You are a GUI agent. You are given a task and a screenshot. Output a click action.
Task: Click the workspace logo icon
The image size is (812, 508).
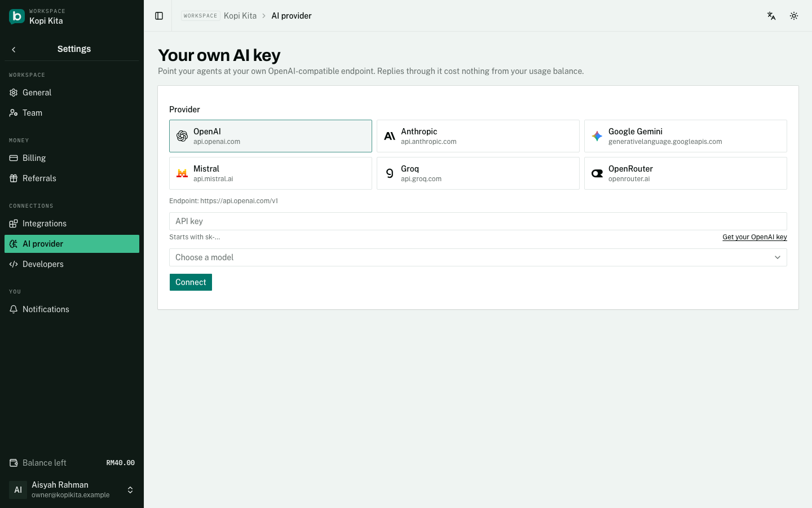click(17, 16)
